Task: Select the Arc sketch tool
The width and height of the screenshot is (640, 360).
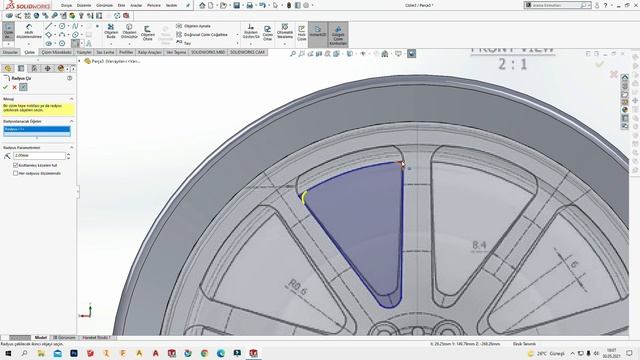Action: point(62,35)
